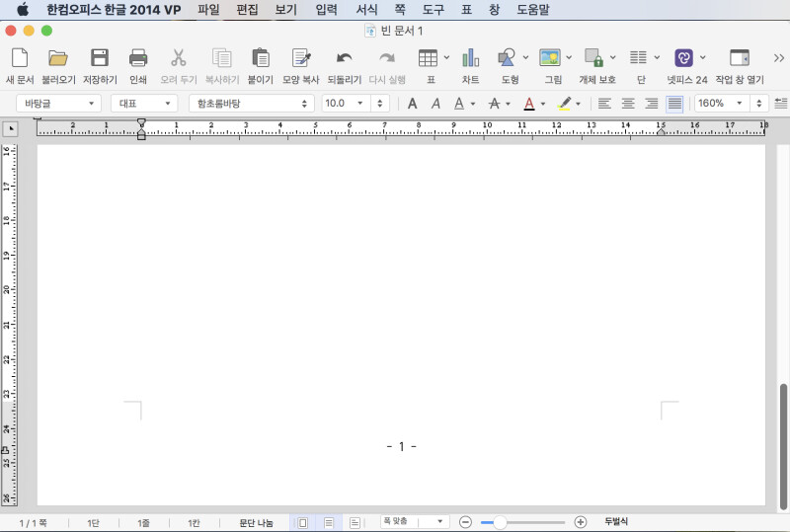Switch to page view mode in status bar

[303, 523]
